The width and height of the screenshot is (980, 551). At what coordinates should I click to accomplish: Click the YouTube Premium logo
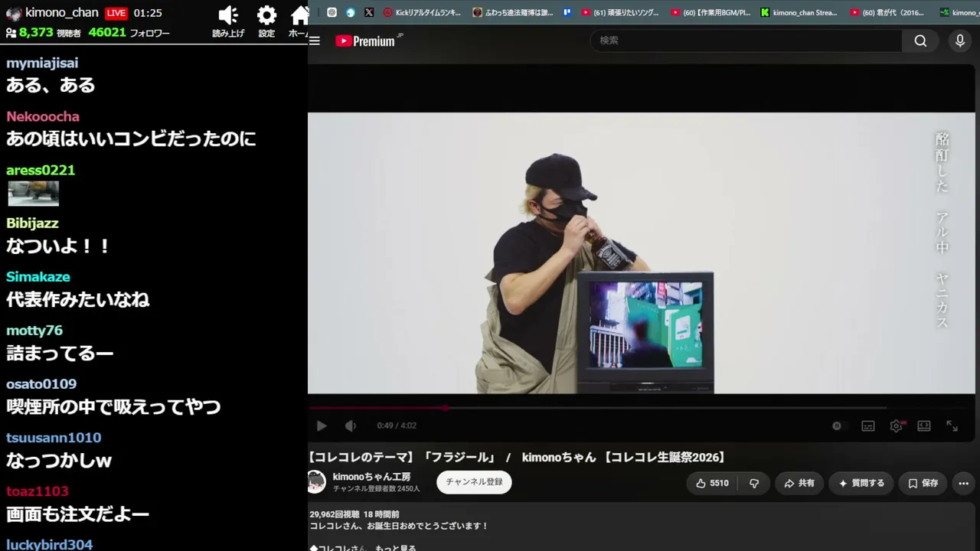[x=369, y=41]
